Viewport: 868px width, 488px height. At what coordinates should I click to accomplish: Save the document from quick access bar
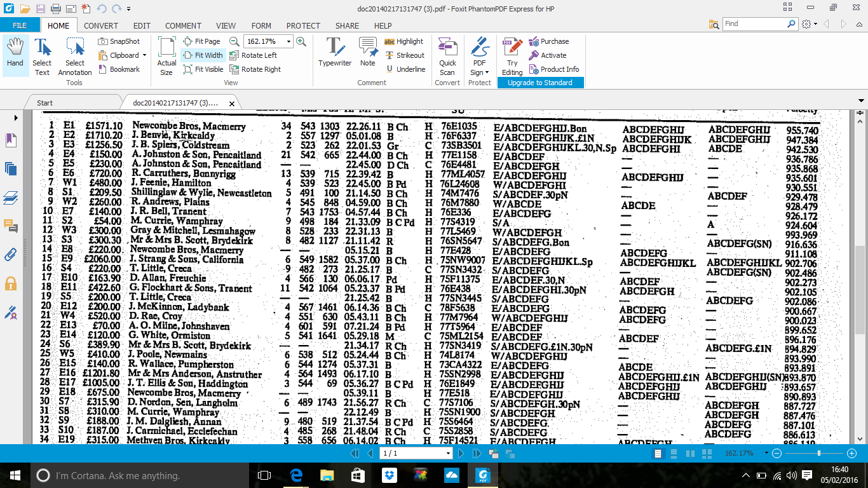point(41,9)
